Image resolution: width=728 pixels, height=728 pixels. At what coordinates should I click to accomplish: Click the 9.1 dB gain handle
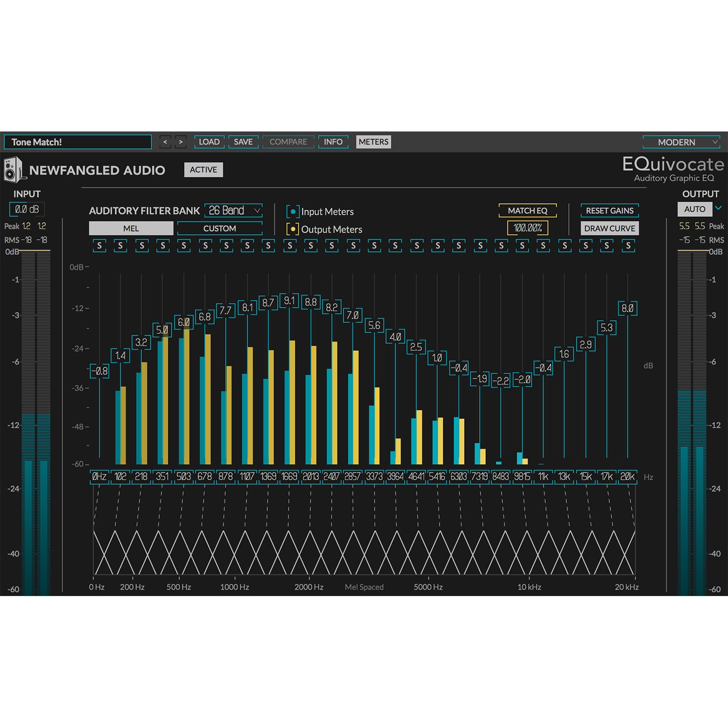pos(290,300)
